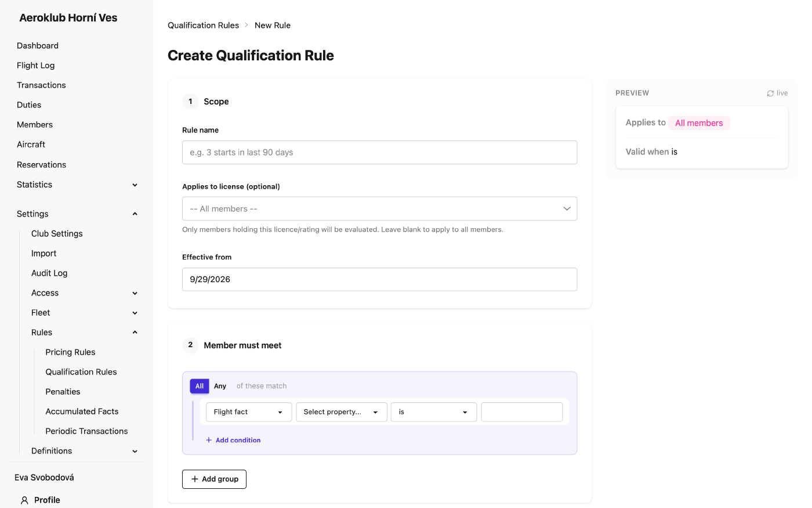Viewport: 812px width, 508px height.
Task: Open the Profile link
Action: (x=47, y=500)
